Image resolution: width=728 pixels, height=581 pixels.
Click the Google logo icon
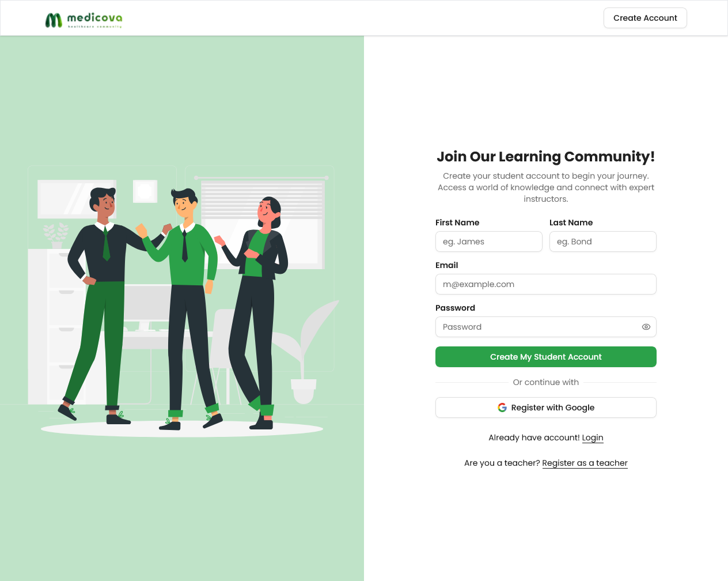[x=502, y=408]
